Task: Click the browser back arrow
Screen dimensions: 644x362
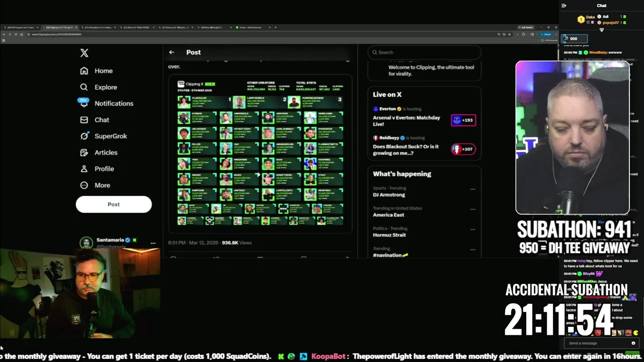Action: (4, 34)
